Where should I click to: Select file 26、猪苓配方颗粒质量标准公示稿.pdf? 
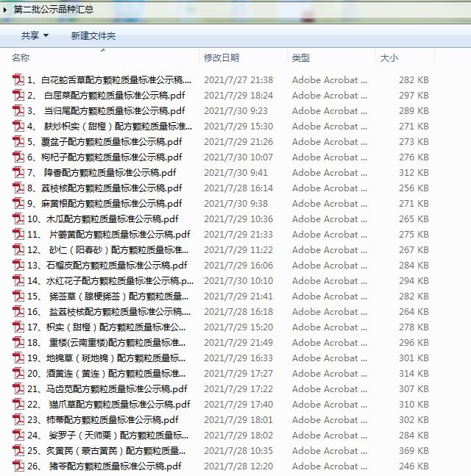[105, 466]
